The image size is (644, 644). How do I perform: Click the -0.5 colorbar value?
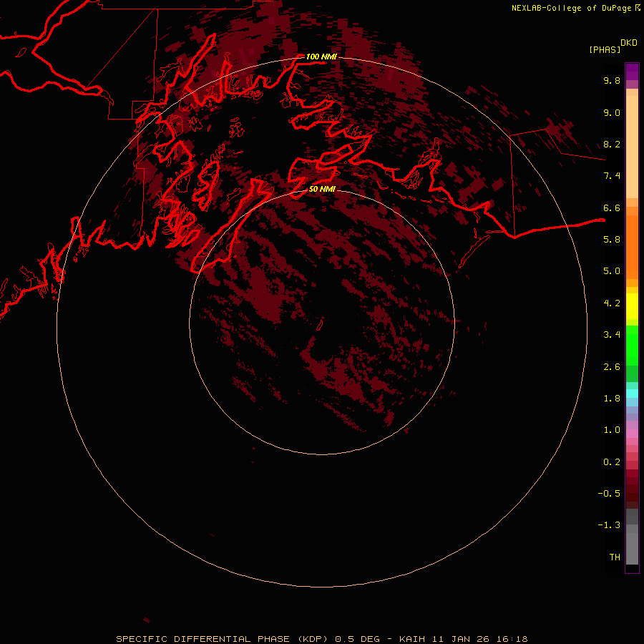pyautogui.click(x=609, y=494)
